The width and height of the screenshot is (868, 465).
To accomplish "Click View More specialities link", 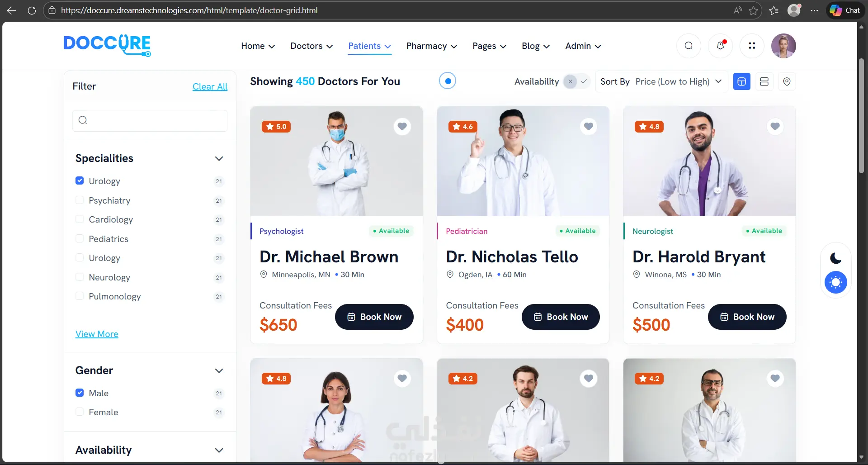I will tap(97, 334).
